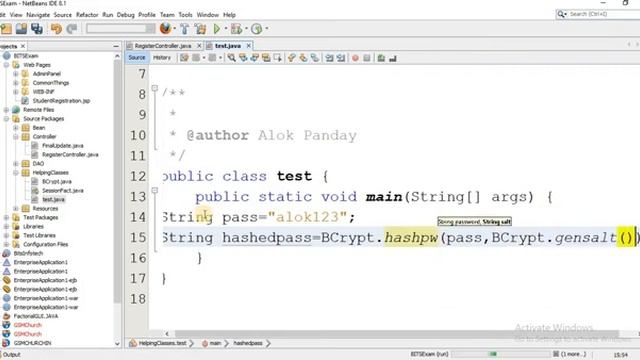
Task: Switch to History view button
Action: [162, 58]
